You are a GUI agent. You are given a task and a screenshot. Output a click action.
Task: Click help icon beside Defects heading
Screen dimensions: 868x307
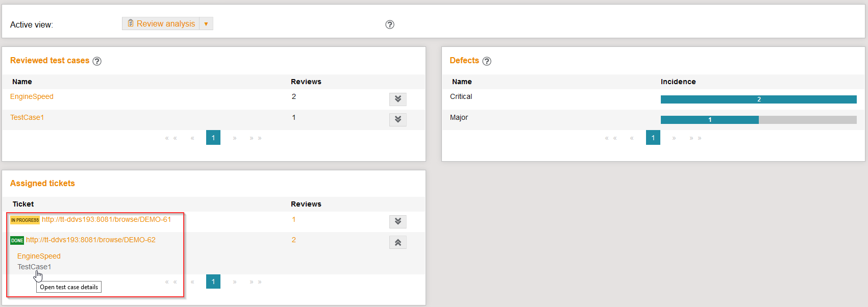487,61
